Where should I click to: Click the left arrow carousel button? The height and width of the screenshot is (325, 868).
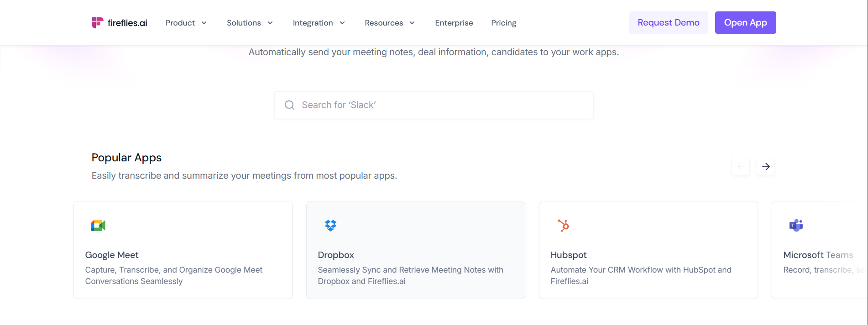pos(741,167)
